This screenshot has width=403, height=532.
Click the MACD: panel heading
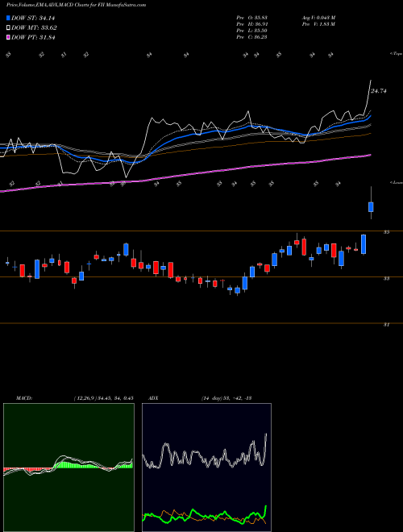point(23,398)
